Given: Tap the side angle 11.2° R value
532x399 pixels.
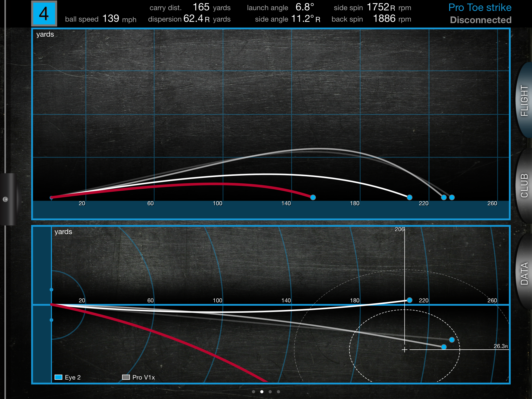Looking at the screenshot, I should 306,19.
